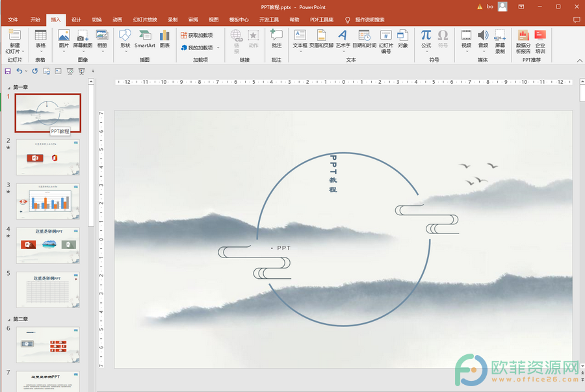Image resolution: width=585 pixels, height=392 pixels.
Task: Open the 我的加载项 dropdown arrow
Action: coord(218,47)
